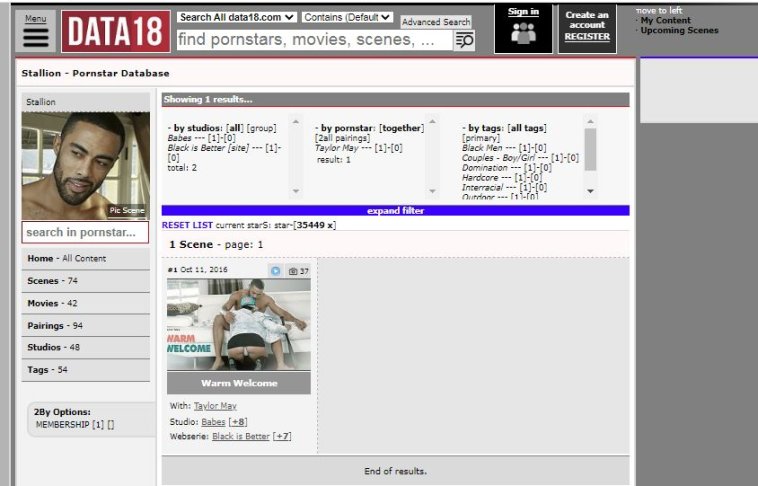Click the empty [] membership option
This screenshot has height=486, width=758.
point(111,425)
